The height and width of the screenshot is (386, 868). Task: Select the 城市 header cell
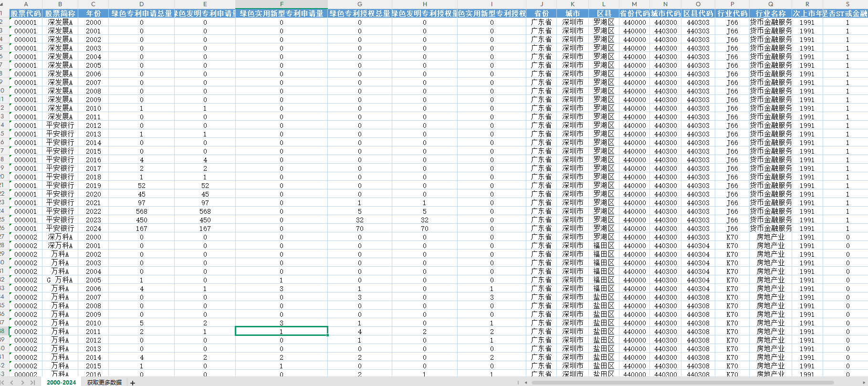(x=573, y=13)
